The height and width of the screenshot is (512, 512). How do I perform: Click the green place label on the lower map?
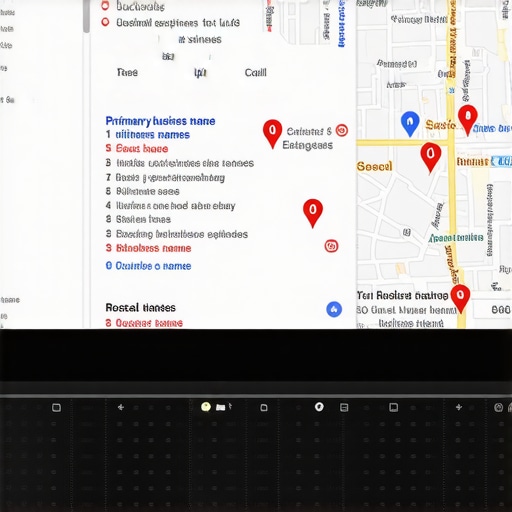pos(456,238)
